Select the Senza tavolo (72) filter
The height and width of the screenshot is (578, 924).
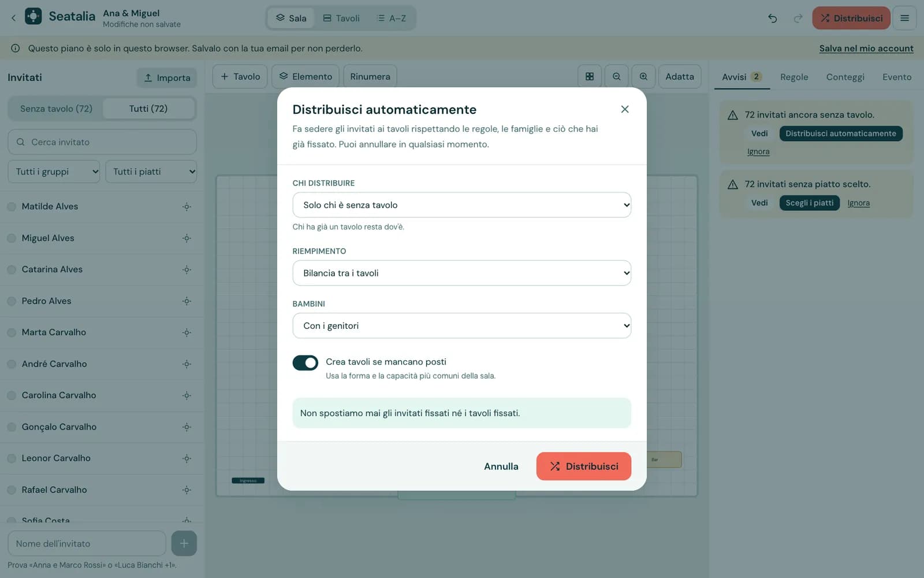pos(56,109)
